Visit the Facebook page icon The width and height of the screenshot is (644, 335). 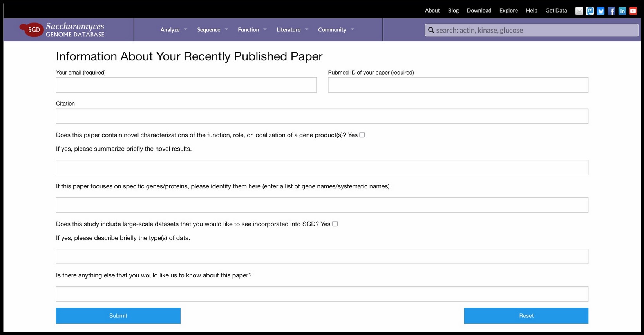[x=611, y=11]
